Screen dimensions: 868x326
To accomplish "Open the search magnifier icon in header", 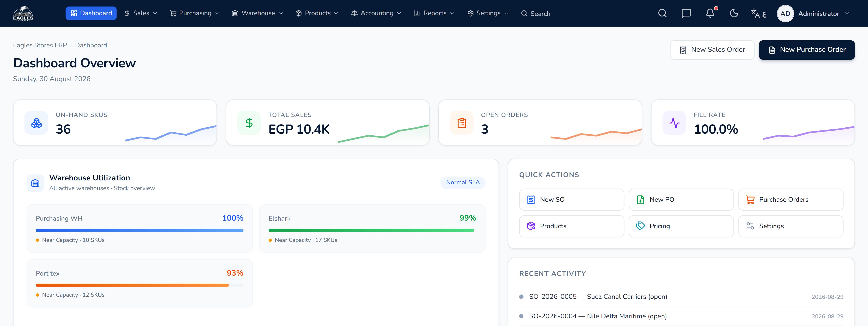I will (x=662, y=13).
